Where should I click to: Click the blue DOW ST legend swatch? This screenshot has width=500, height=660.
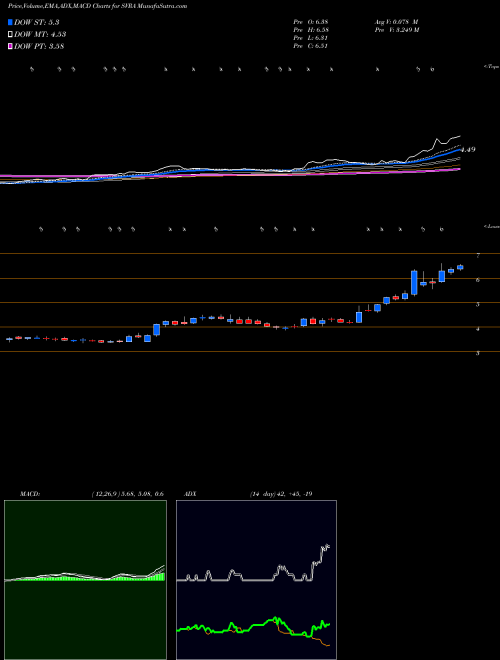pos(11,22)
